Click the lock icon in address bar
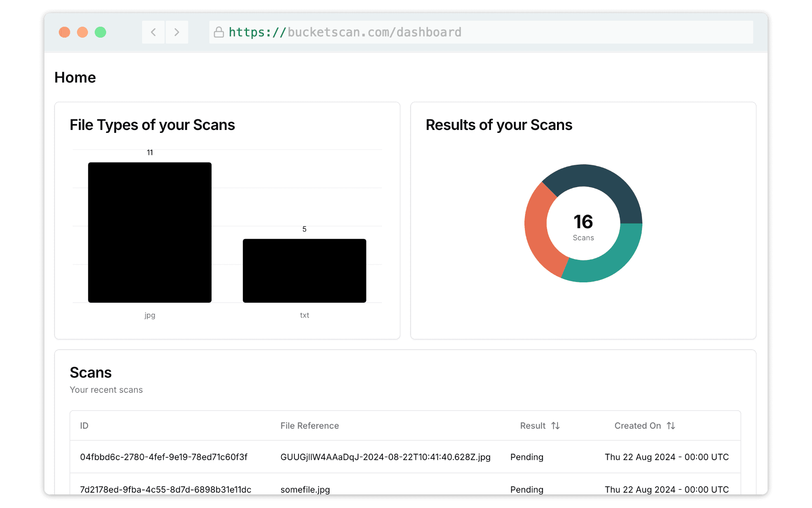812x508 pixels. (219, 32)
